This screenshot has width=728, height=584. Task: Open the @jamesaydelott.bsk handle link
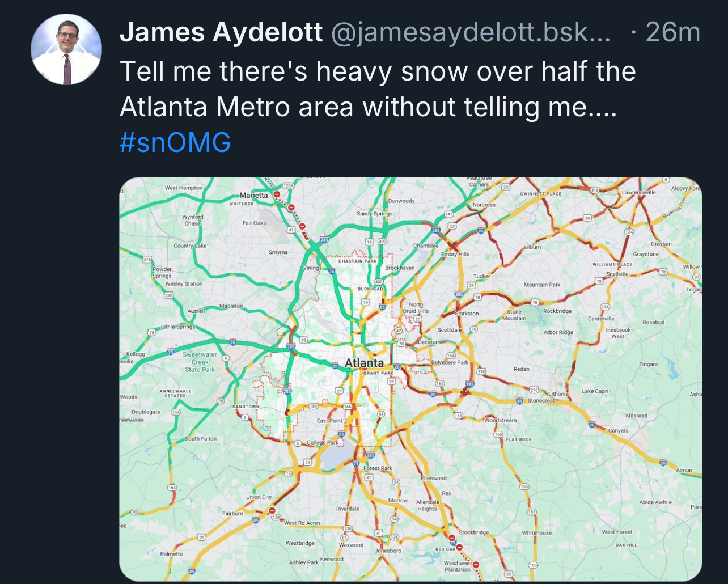pyautogui.click(x=471, y=32)
